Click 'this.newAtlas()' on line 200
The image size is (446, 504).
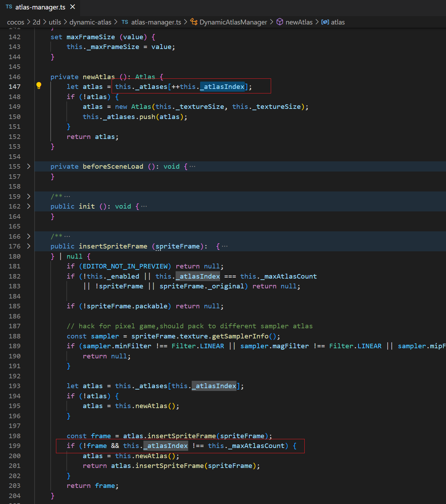click(x=145, y=456)
